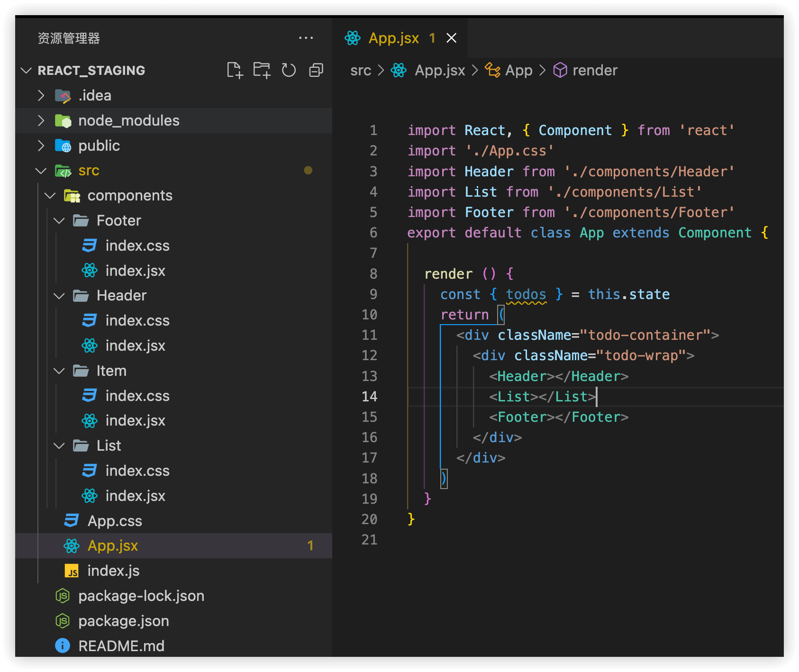Viewport: 799px width, 672px height.
Task: Click the problem badge 1 on App.jsx row
Action: point(310,546)
